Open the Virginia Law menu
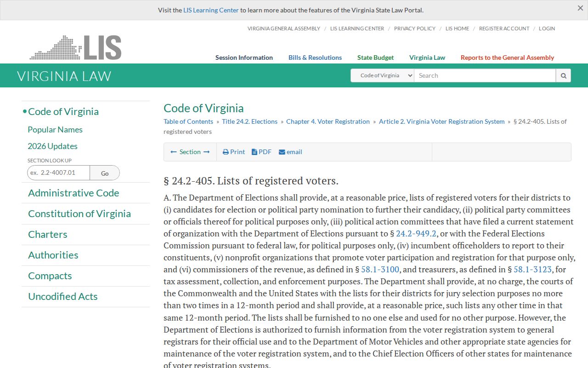 [427, 57]
